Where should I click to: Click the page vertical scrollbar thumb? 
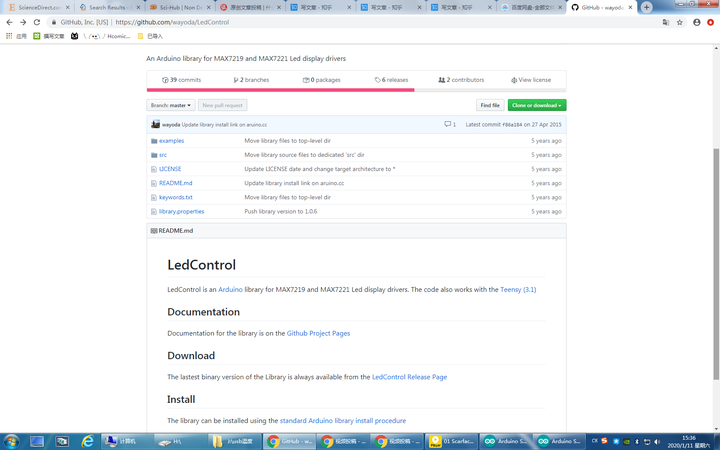click(x=715, y=264)
